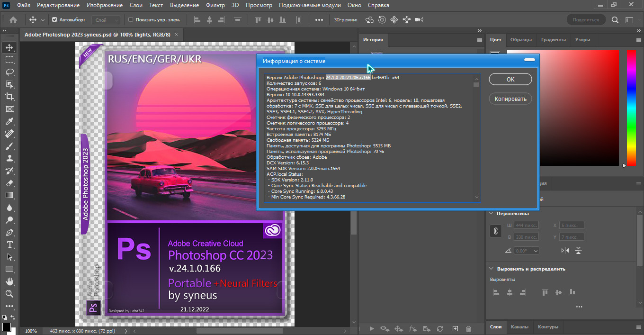Select the Move tool in toolbar
Image resolution: width=644 pixels, height=335 pixels.
point(9,47)
